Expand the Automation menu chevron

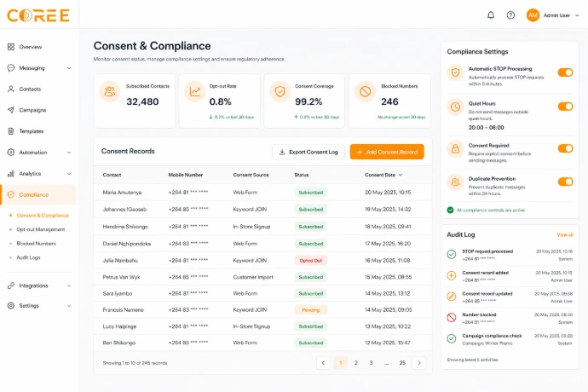tap(69, 153)
